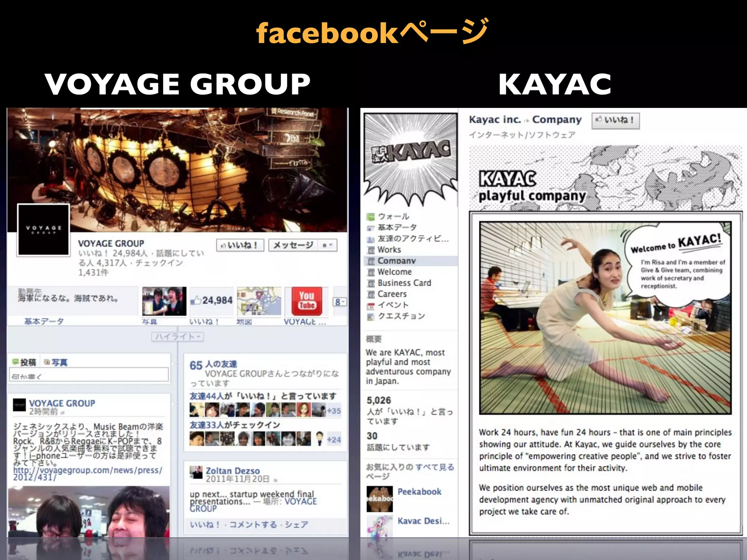Open Welcome in Kayac sidebar
This screenshot has width=747, height=560.
coord(395,272)
